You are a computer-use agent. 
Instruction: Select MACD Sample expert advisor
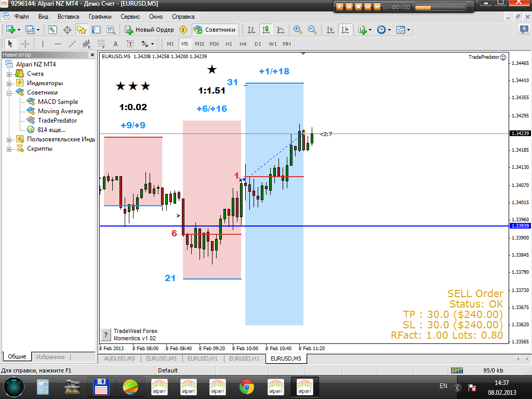tap(58, 102)
